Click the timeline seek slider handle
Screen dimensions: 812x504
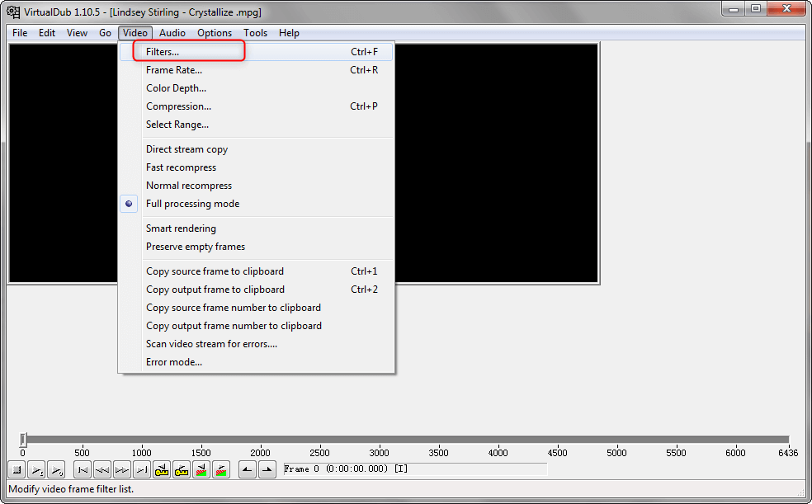pyautogui.click(x=23, y=440)
